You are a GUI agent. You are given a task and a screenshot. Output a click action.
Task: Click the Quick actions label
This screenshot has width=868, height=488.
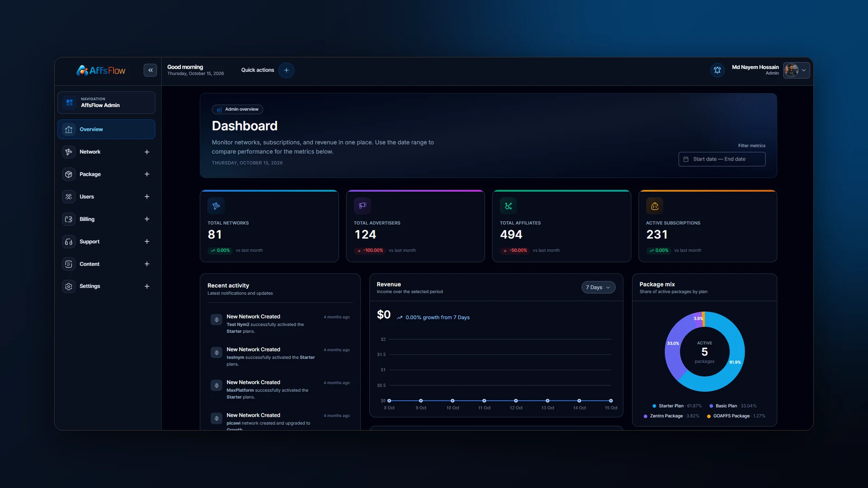pyautogui.click(x=257, y=70)
